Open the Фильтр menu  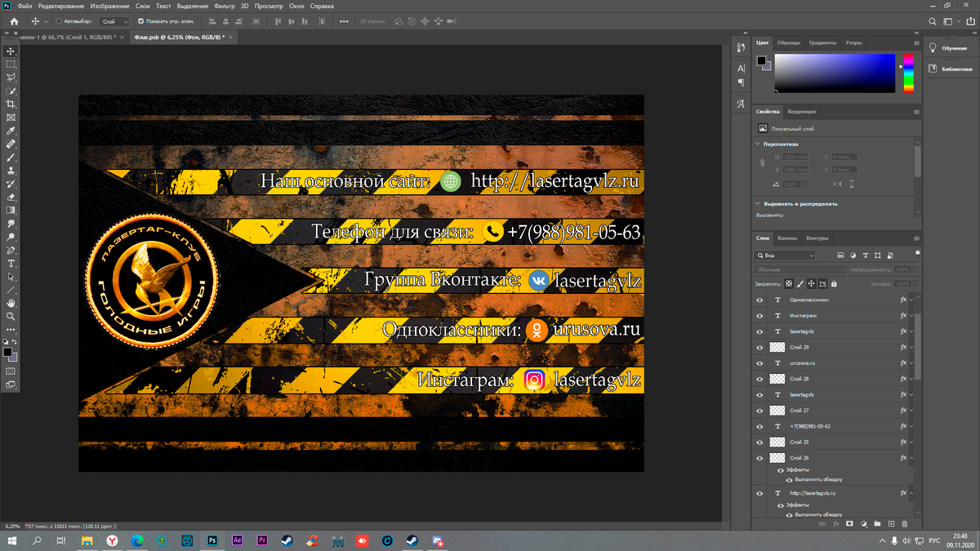(x=225, y=6)
